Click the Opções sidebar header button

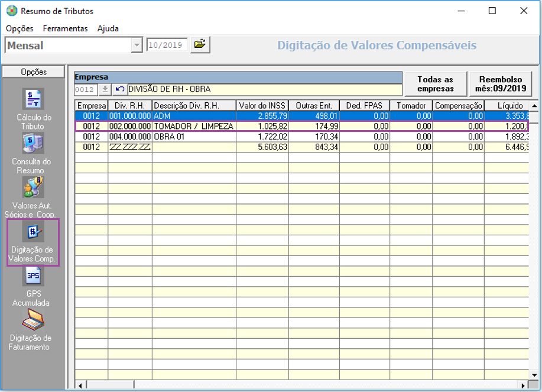pyautogui.click(x=34, y=72)
